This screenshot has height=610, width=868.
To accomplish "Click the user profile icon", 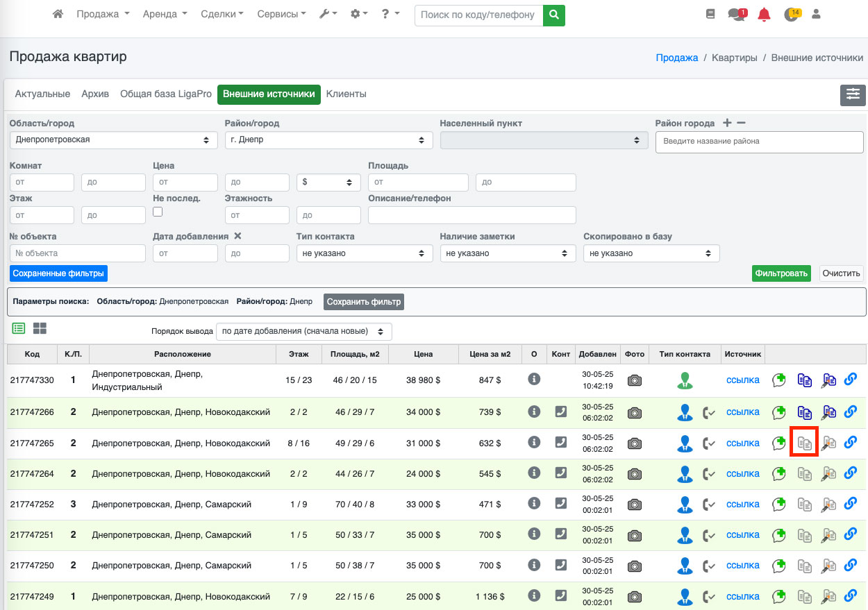I will (816, 14).
